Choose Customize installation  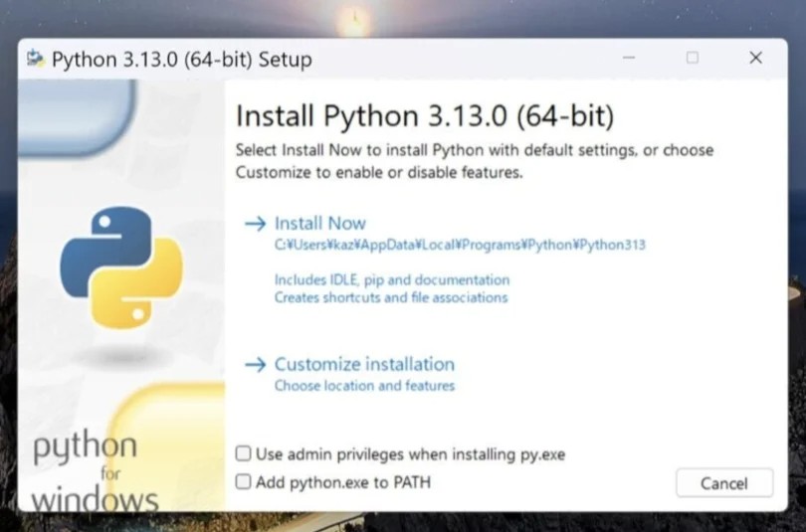click(364, 364)
